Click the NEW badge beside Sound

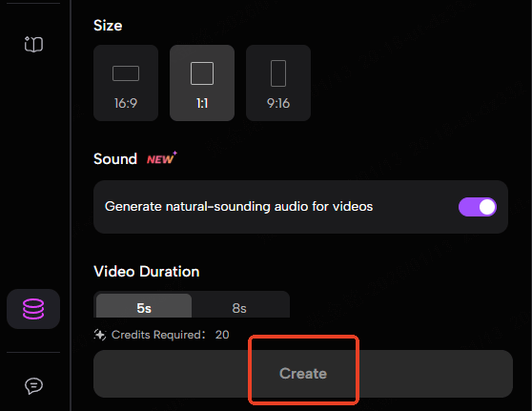[162, 158]
